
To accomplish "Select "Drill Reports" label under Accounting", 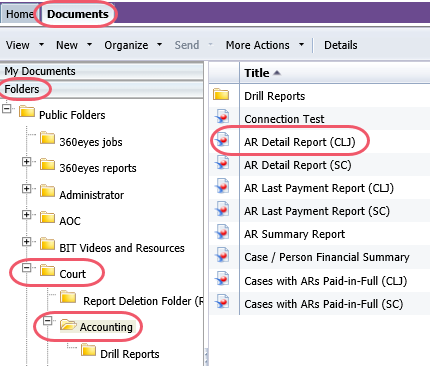I will click(130, 354).
